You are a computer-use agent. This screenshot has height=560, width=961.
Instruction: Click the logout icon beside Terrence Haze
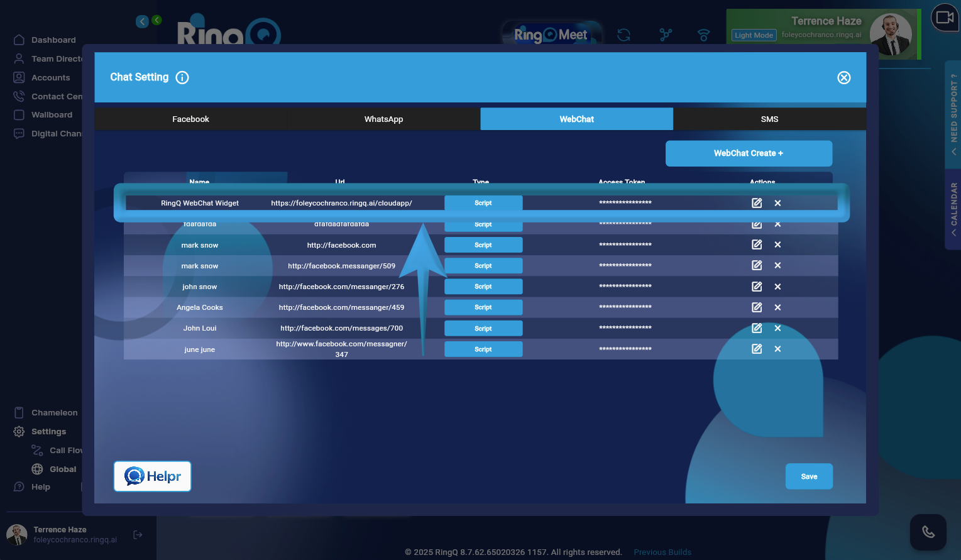click(138, 535)
